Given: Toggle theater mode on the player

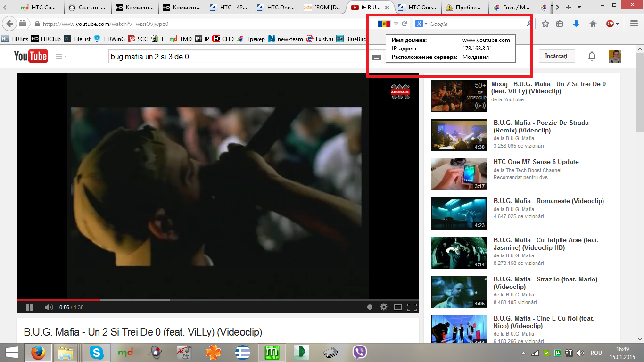Looking at the screenshot, I should coord(398,307).
